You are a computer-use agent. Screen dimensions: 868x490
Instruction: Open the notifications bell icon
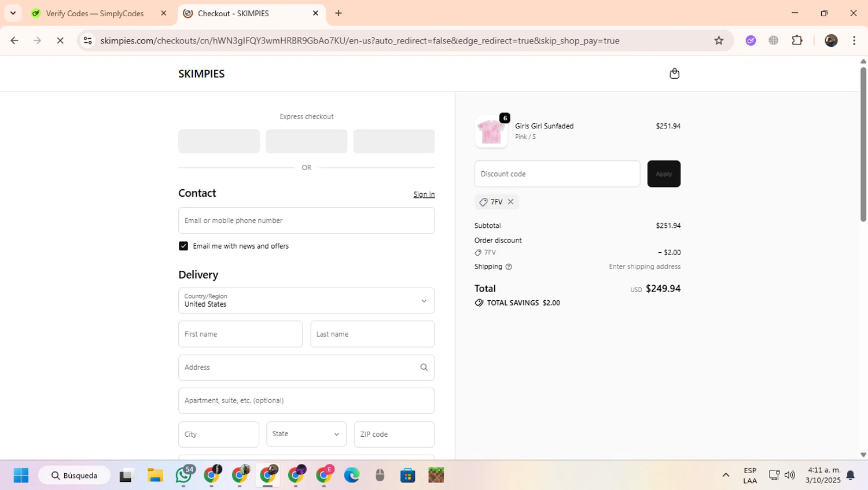[x=851, y=476]
